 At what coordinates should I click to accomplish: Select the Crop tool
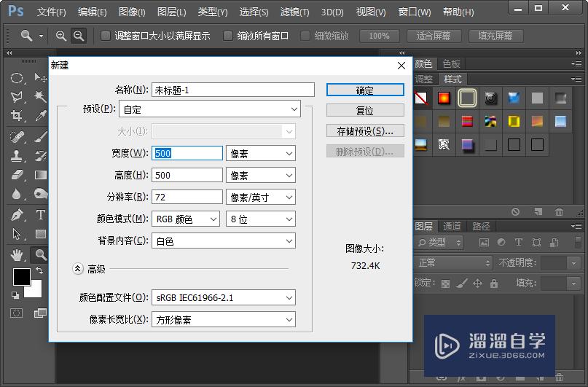pos(17,115)
